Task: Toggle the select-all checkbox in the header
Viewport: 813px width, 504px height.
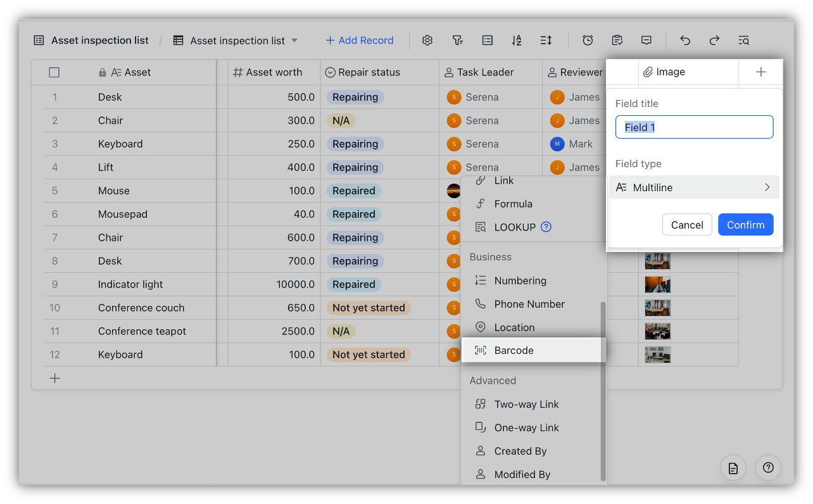Action: 54,72
